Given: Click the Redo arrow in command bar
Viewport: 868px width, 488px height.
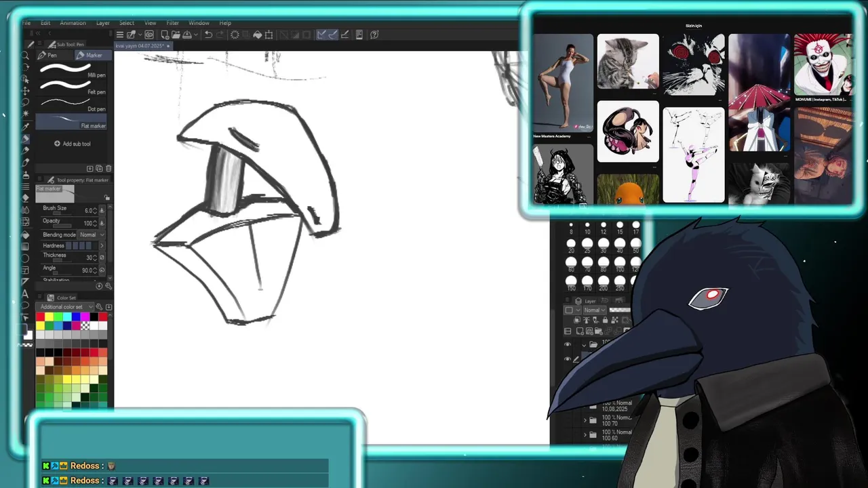Looking at the screenshot, I should point(220,35).
